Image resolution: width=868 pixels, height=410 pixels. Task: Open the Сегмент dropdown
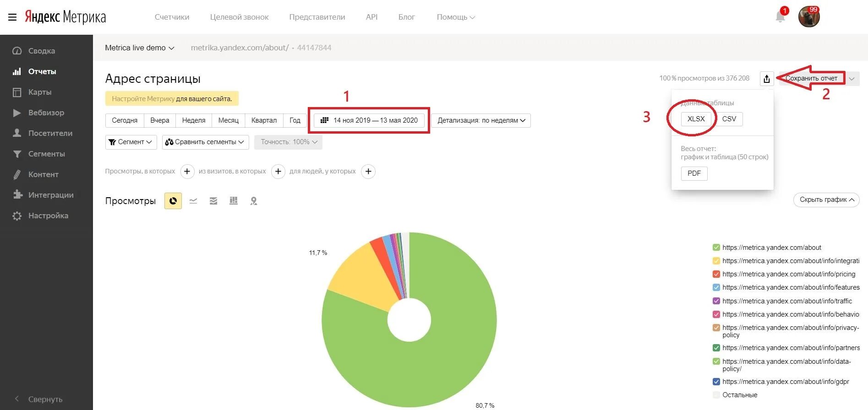pos(131,142)
